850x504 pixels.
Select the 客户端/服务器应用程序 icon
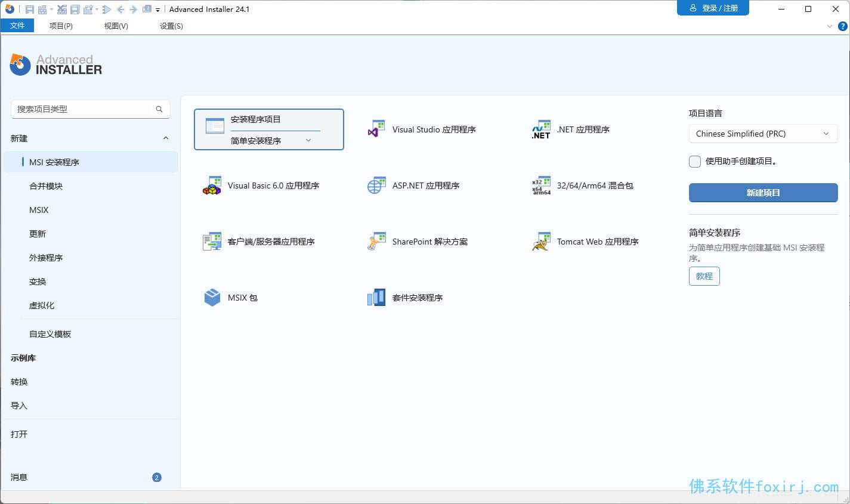click(212, 242)
